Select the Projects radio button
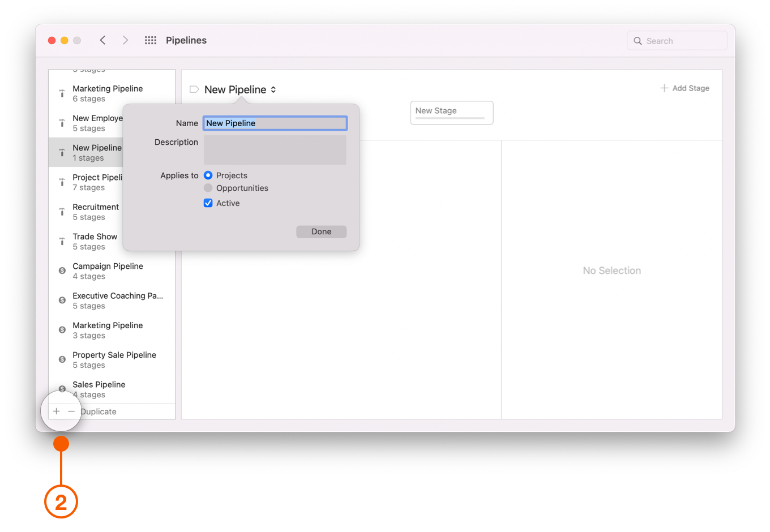The image size is (770, 532). pyautogui.click(x=208, y=175)
